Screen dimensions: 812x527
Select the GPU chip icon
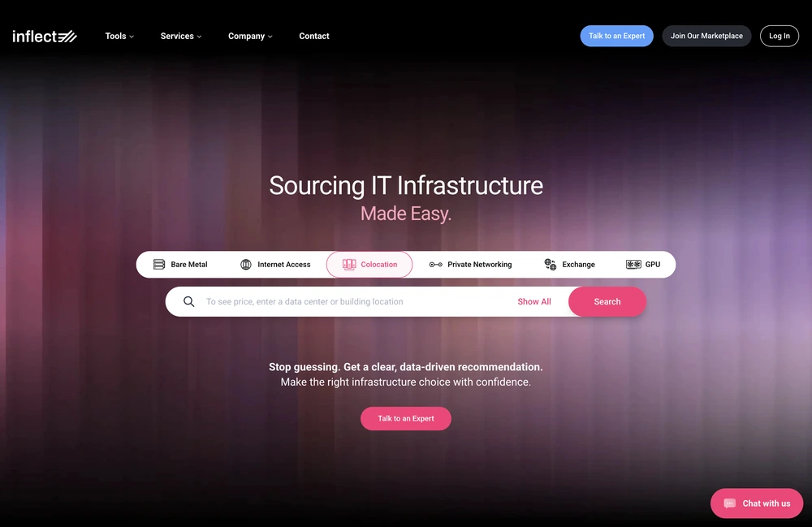[633, 263]
